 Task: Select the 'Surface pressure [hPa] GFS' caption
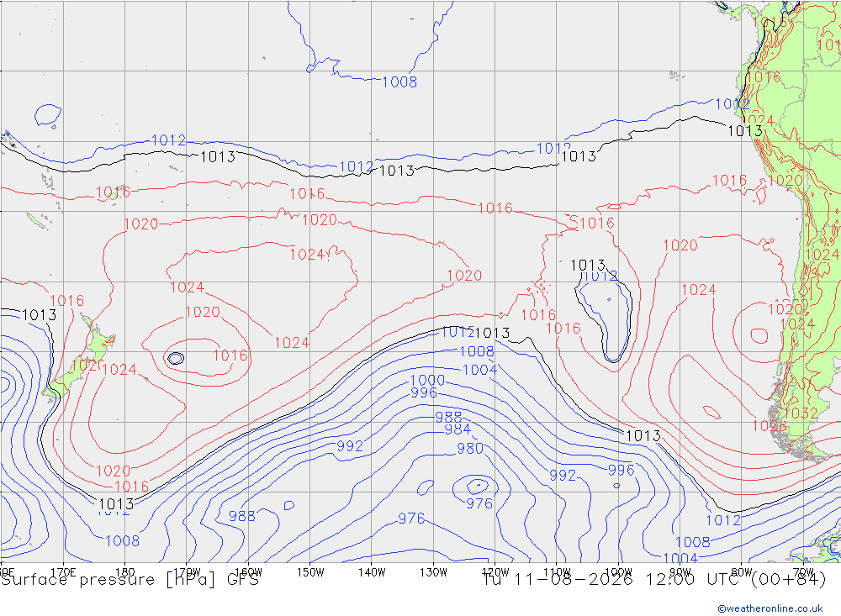tap(130, 580)
